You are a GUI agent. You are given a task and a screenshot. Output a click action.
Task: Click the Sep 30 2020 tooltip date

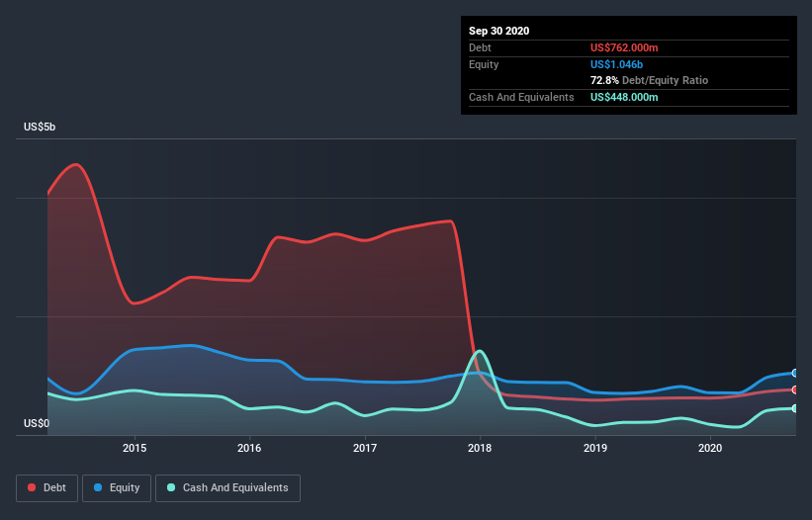498,31
